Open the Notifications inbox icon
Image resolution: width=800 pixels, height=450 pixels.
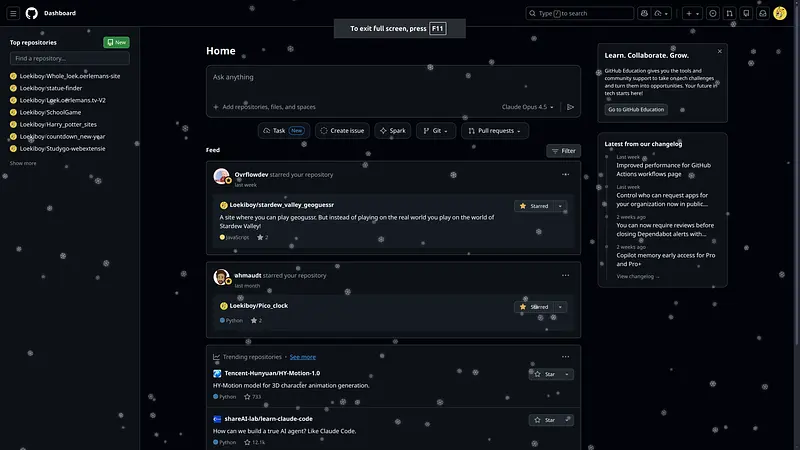click(x=761, y=13)
